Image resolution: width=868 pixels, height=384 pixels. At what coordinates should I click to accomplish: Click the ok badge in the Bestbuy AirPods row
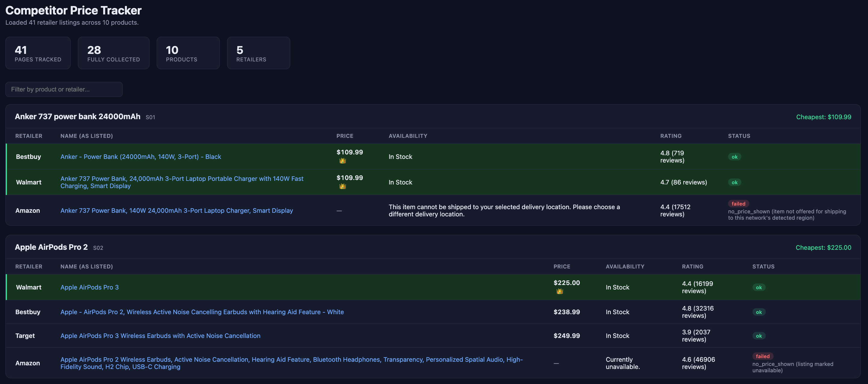[x=759, y=312]
